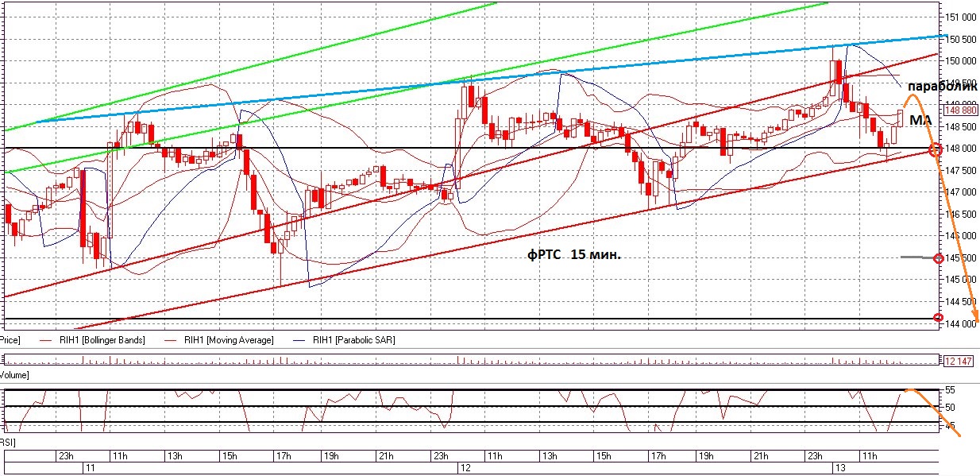Click the 19h time label of date 11

click(x=332, y=456)
